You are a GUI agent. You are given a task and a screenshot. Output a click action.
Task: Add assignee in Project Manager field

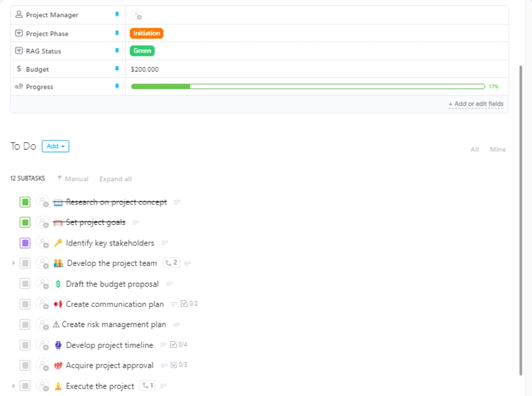point(137,15)
